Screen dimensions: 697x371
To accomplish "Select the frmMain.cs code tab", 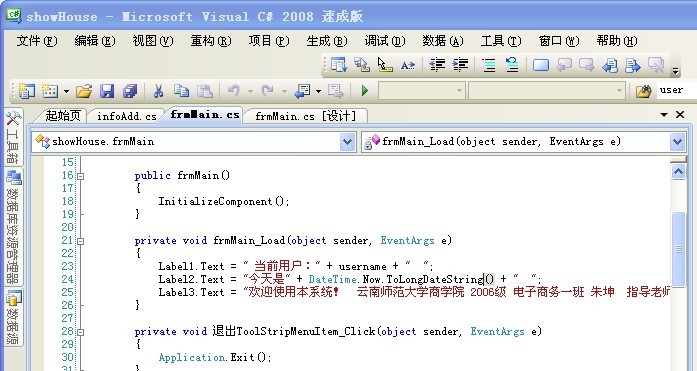I will coord(205,115).
